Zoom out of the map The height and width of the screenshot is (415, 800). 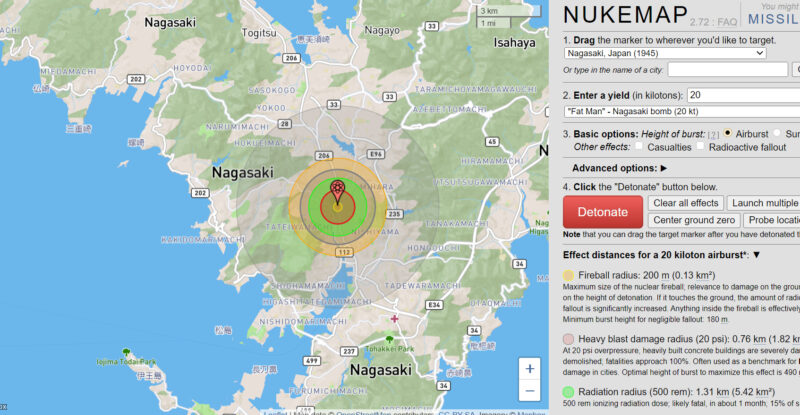pos(530,391)
